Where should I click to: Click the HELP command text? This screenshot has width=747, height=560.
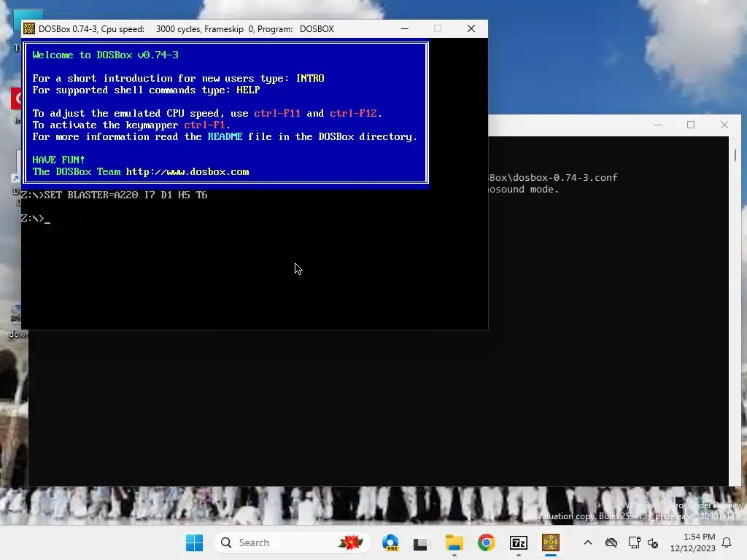(x=248, y=90)
